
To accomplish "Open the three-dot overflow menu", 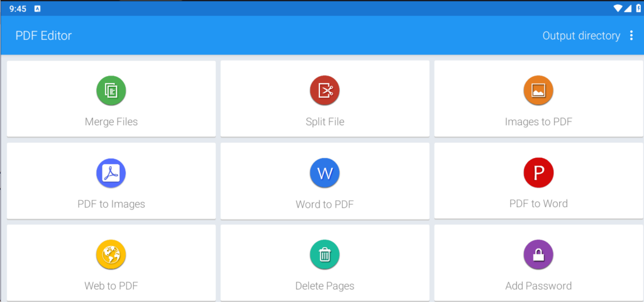I will (x=631, y=36).
